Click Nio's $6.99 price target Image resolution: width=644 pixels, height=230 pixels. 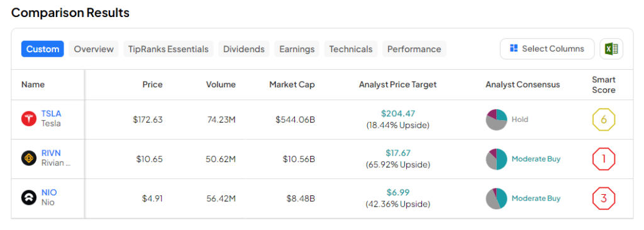coord(398,192)
